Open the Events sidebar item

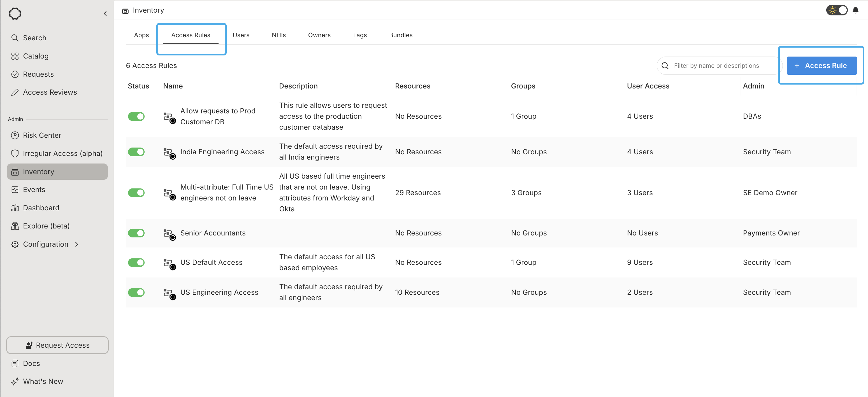tap(34, 190)
